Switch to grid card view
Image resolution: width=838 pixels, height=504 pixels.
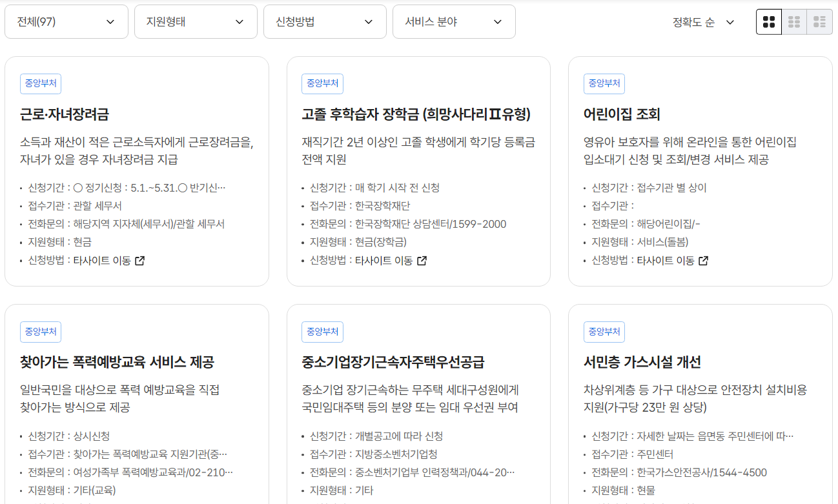click(769, 22)
